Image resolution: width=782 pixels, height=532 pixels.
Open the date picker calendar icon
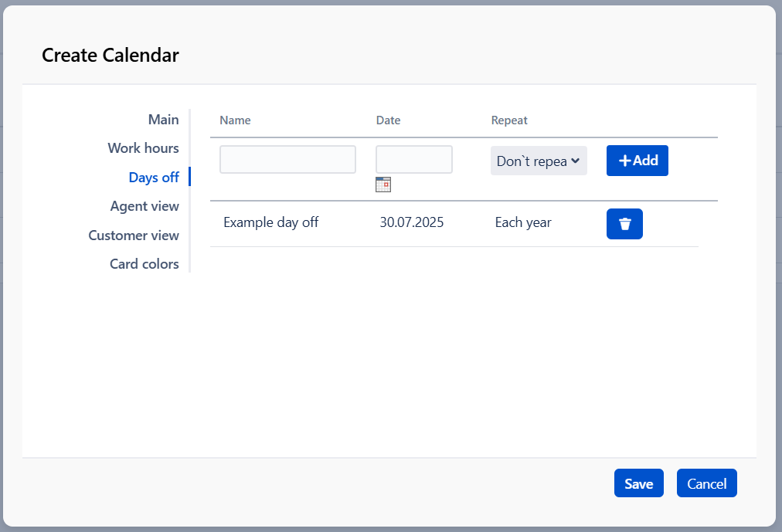[x=383, y=184]
